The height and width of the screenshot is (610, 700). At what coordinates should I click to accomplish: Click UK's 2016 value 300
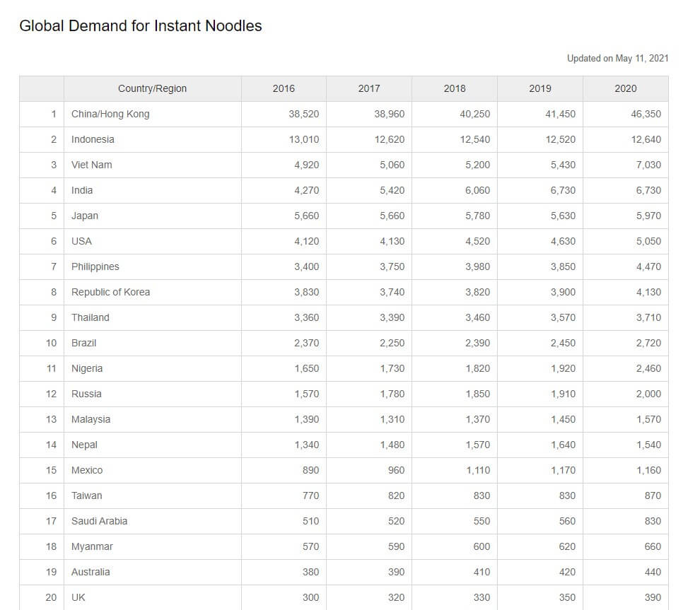(310, 597)
